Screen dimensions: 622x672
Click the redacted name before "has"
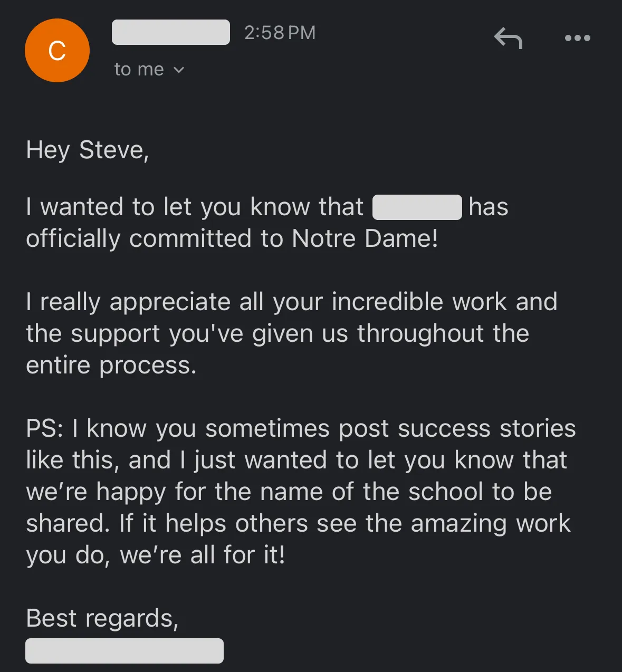[417, 207]
